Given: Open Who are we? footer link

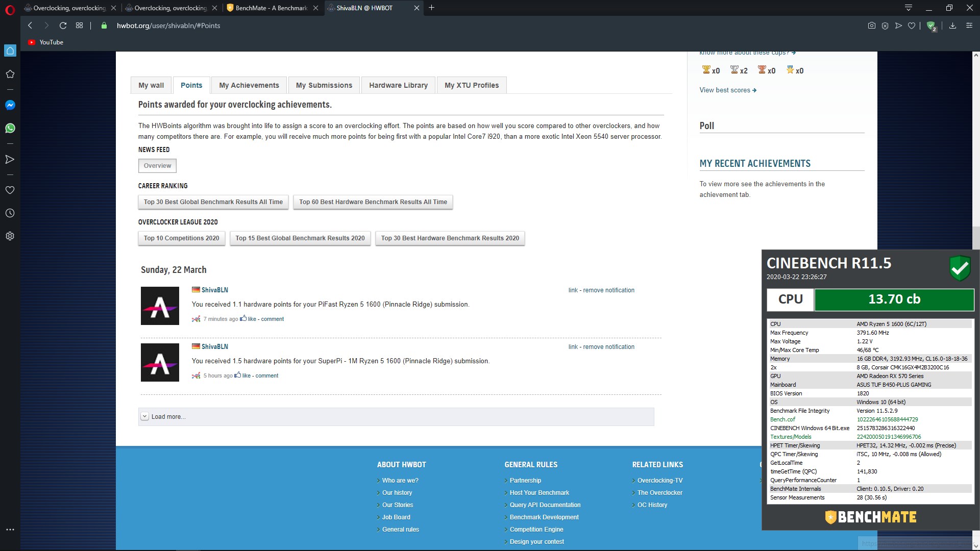Looking at the screenshot, I should tap(400, 481).
